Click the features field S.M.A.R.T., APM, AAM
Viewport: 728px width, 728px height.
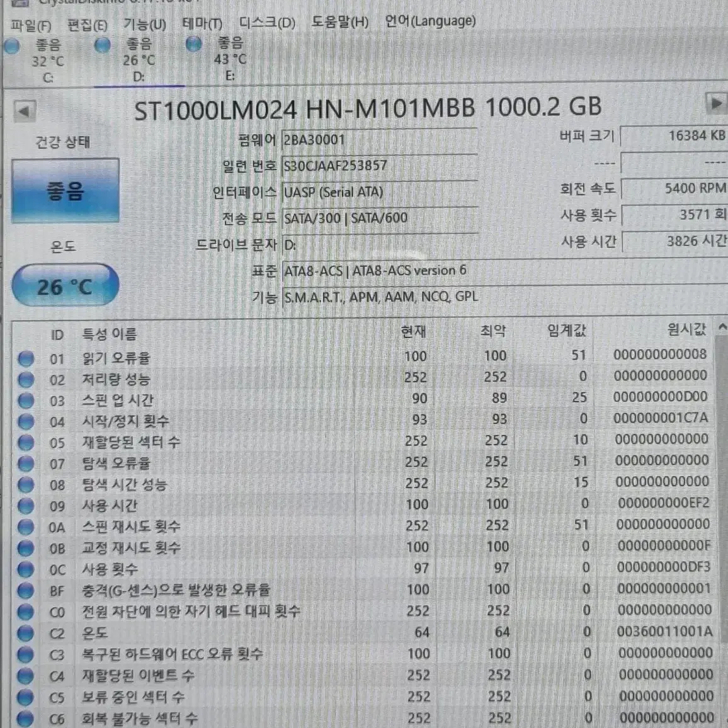coord(504,296)
